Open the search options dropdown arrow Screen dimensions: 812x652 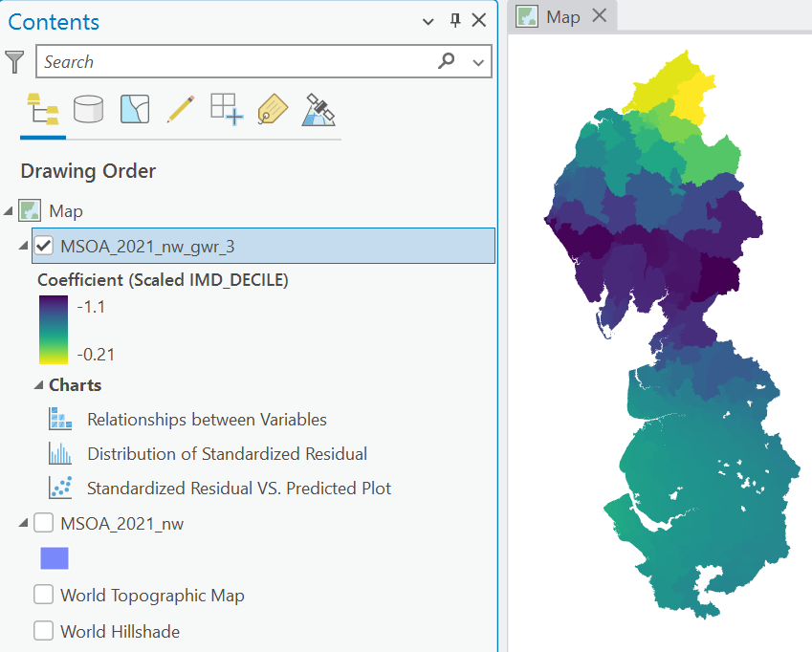pyautogui.click(x=478, y=62)
